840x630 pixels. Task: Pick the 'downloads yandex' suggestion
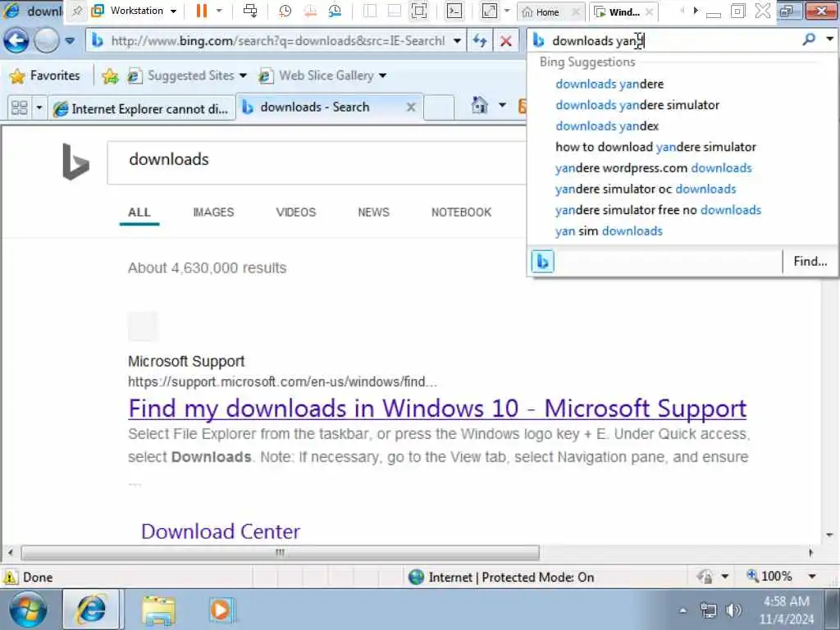[x=607, y=126]
